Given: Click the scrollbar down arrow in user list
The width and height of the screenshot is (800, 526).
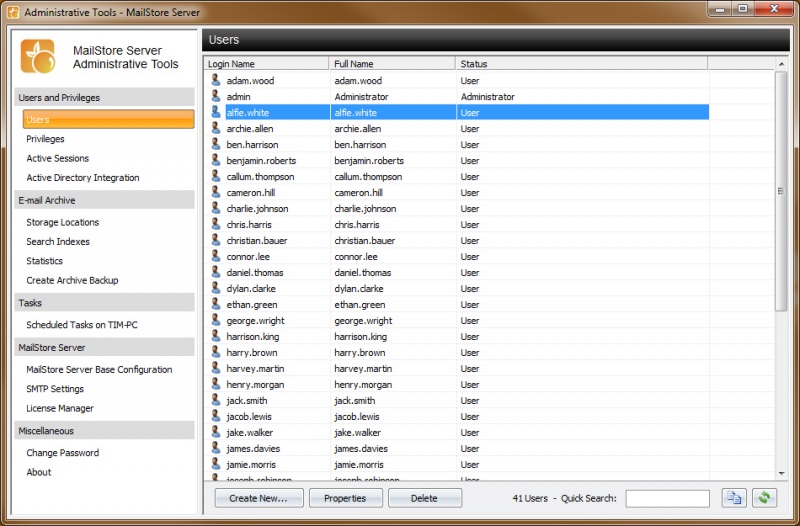Looking at the screenshot, I should tap(781, 473).
